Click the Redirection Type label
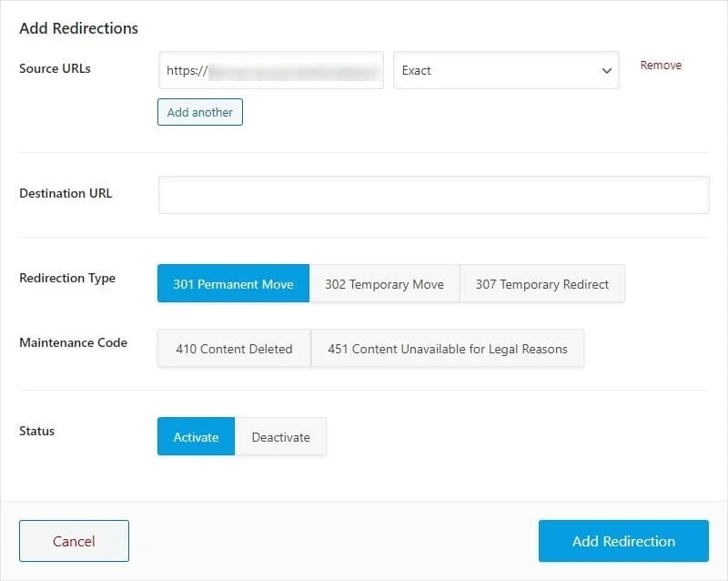This screenshot has width=728, height=581. [x=67, y=278]
